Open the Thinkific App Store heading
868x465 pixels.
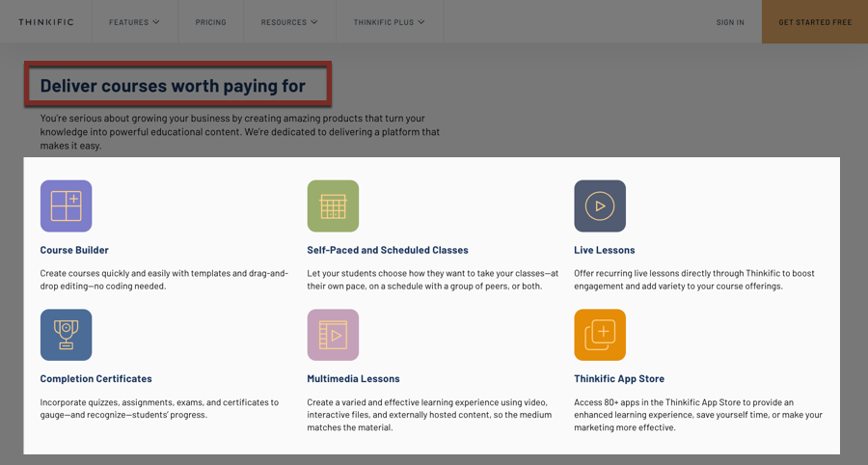click(x=619, y=378)
